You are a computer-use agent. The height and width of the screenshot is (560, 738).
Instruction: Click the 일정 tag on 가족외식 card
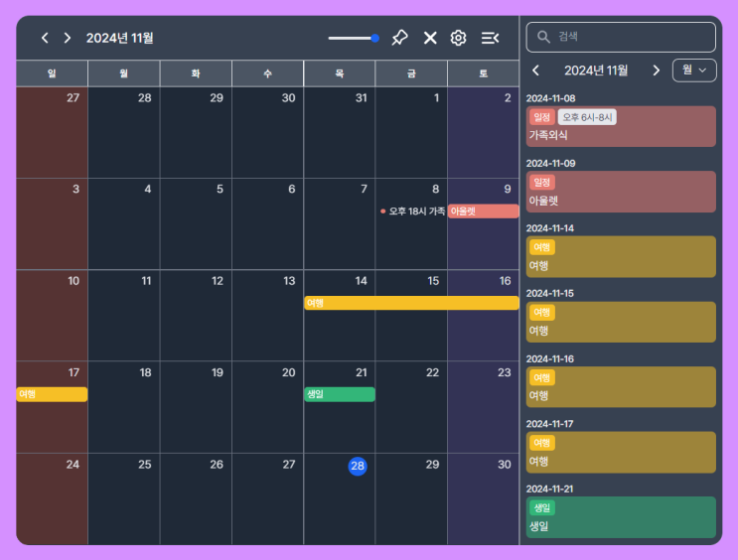541,117
